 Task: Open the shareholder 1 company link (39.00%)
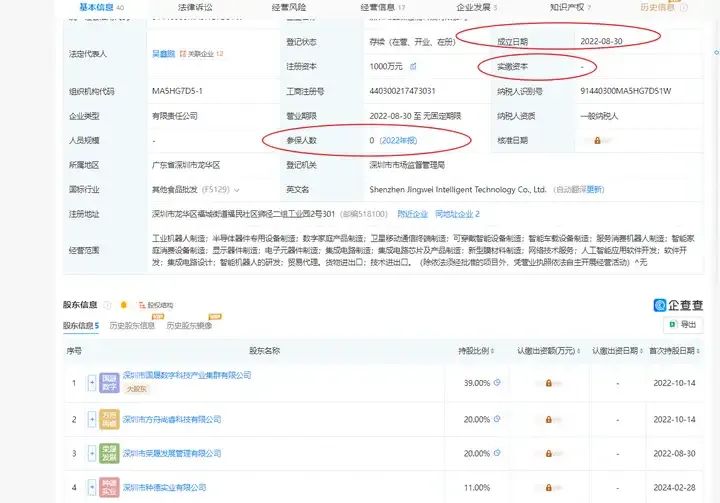[x=187, y=375]
